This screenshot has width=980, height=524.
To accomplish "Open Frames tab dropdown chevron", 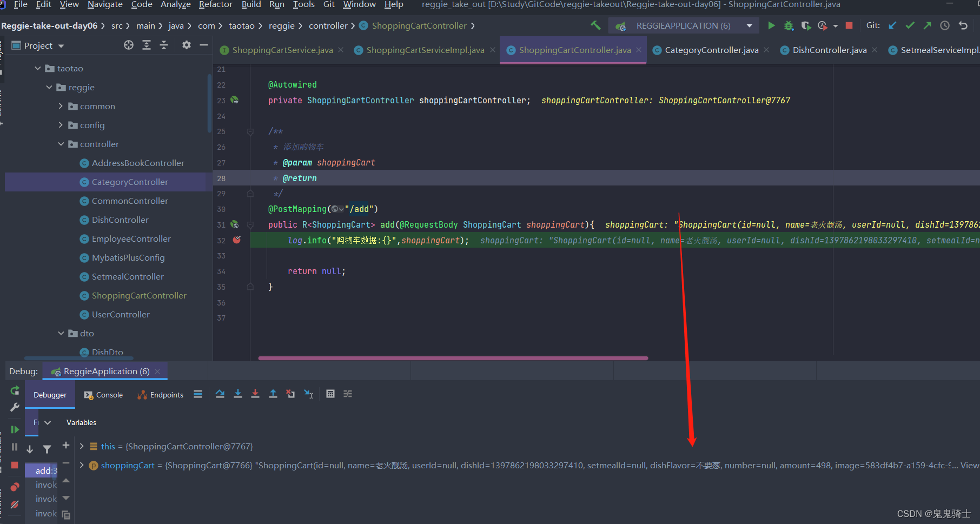I will tap(48, 422).
